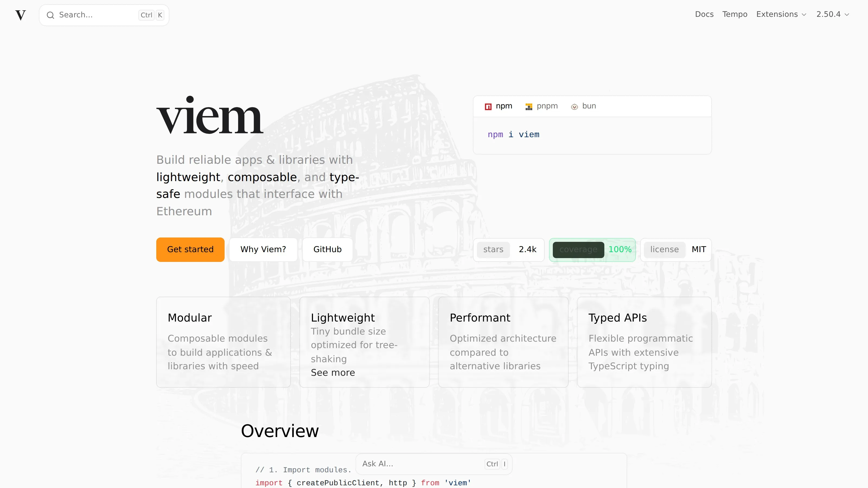Click the Typed APIs feature card

tap(644, 342)
